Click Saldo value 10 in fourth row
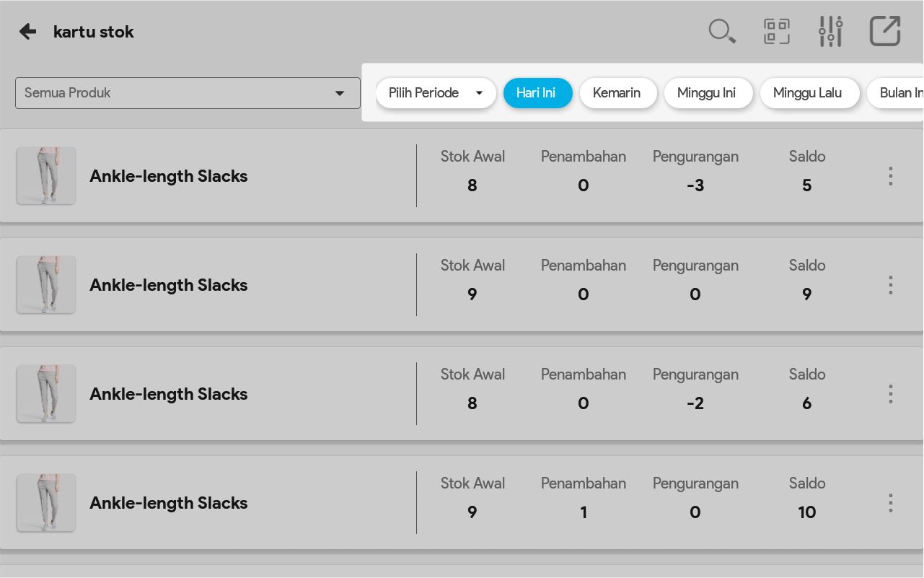The width and height of the screenshot is (924, 578). (x=806, y=512)
